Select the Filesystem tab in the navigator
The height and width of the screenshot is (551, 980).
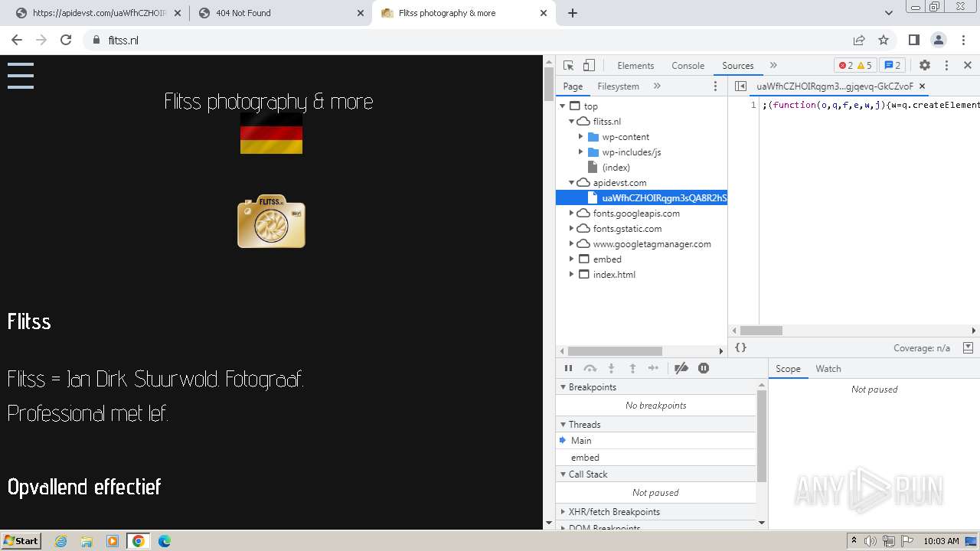[618, 86]
